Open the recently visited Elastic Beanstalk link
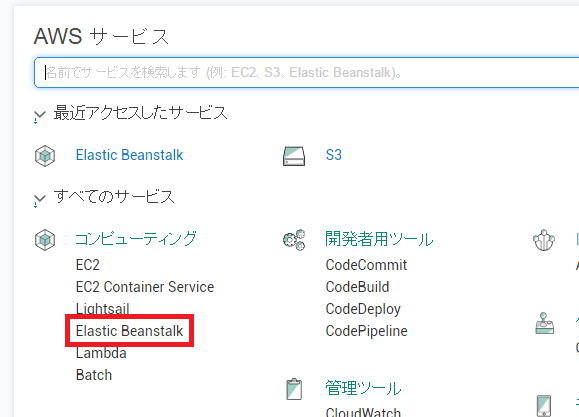Viewport: 579px width, 417px height. 129,155
